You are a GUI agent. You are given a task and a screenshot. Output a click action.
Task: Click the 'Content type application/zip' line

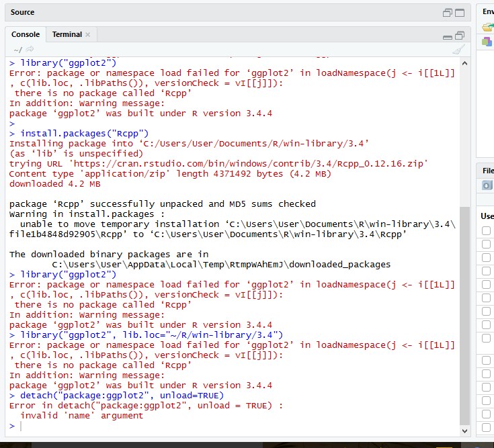click(x=170, y=174)
